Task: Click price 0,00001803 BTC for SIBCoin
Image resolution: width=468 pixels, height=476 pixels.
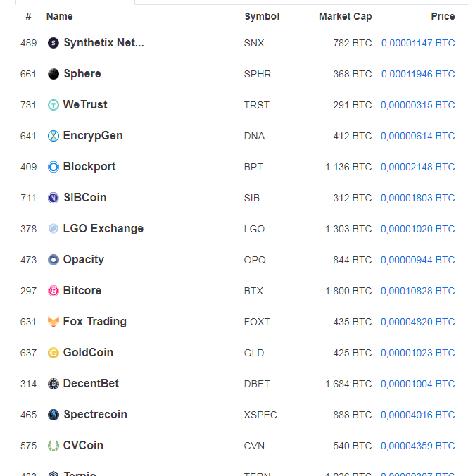Action: [x=418, y=198]
